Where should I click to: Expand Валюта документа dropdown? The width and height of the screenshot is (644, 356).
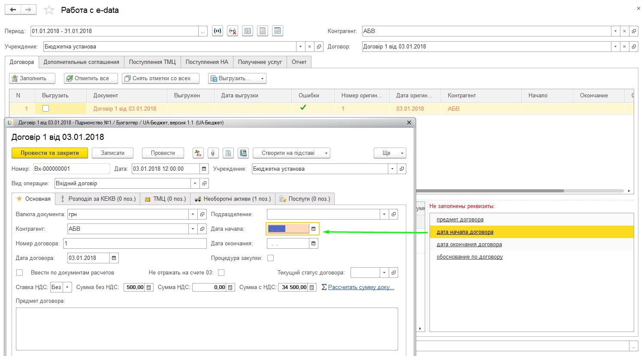click(193, 214)
